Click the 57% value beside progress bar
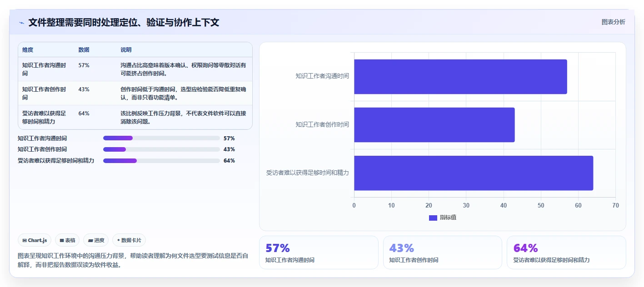The height and width of the screenshot is (287, 644). click(229, 138)
